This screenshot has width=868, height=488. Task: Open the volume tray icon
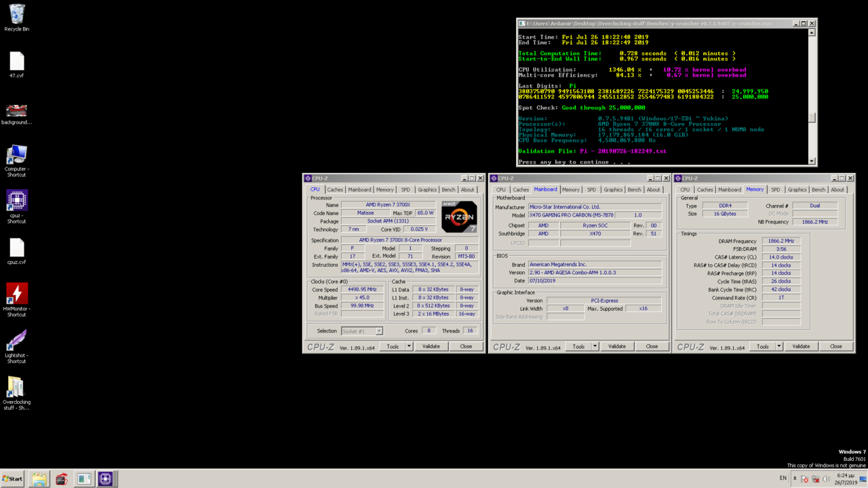(x=826, y=478)
